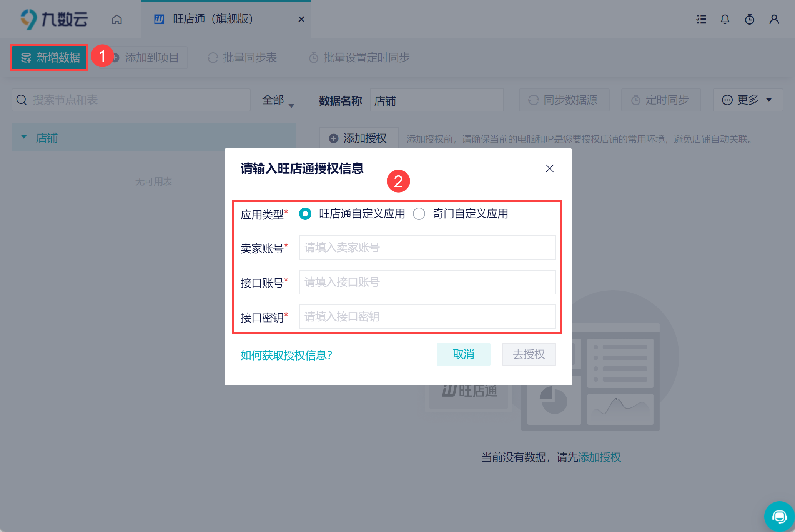Click the timer clock icon in header
795x532 pixels.
[750, 19]
